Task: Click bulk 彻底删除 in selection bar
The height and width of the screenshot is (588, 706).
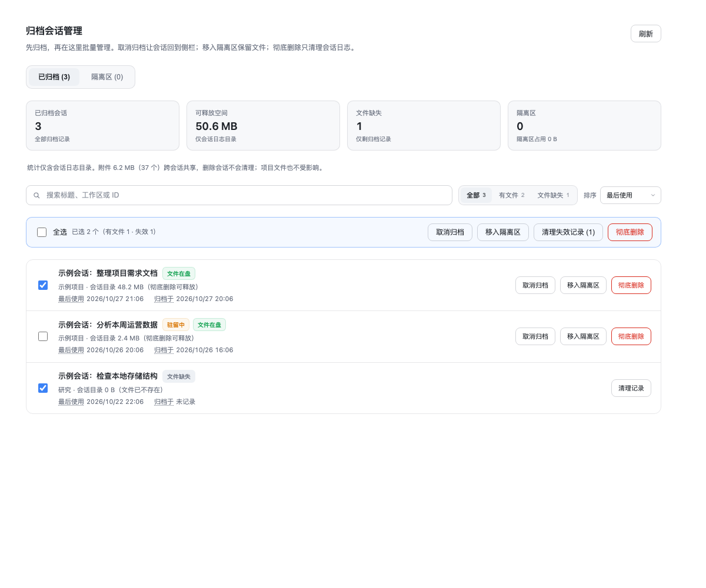Action: 630,232
